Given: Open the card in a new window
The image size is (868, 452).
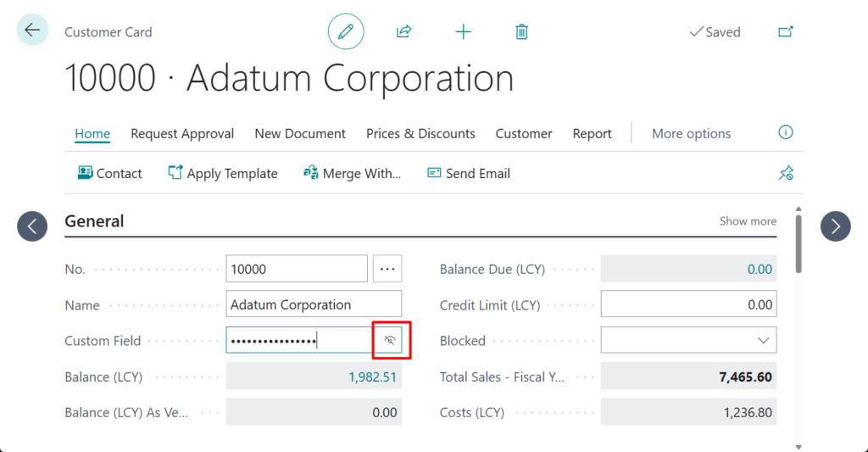Looking at the screenshot, I should point(786,32).
